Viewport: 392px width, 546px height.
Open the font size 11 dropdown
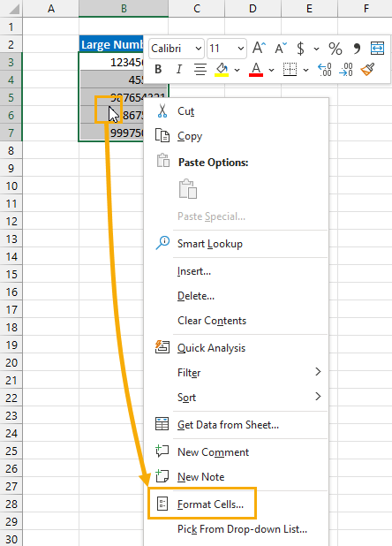click(x=227, y=48)
